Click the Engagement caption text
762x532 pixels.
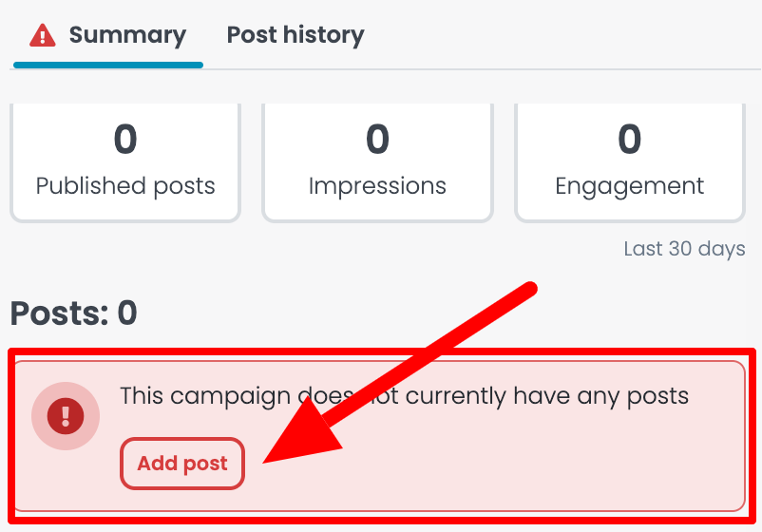point(629,186)
